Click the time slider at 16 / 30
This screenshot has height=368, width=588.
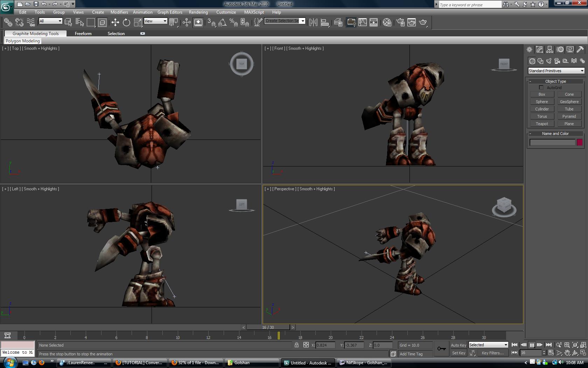[x=268, y=327]
